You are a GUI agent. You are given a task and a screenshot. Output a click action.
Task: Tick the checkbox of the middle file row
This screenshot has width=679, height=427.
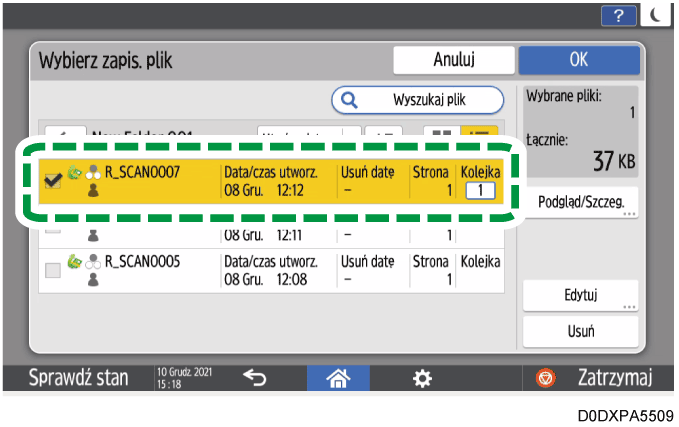pyautogui.click(x=54, y=231)
